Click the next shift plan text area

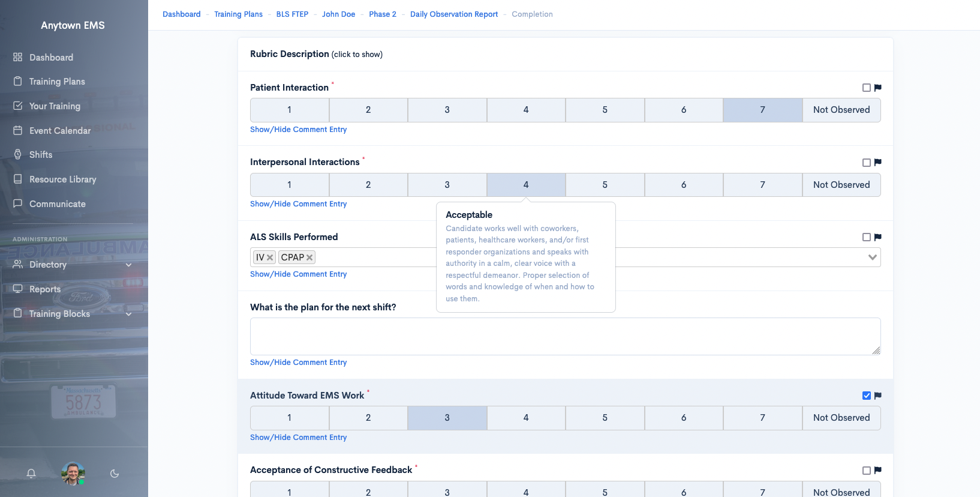tap(565, 336)
